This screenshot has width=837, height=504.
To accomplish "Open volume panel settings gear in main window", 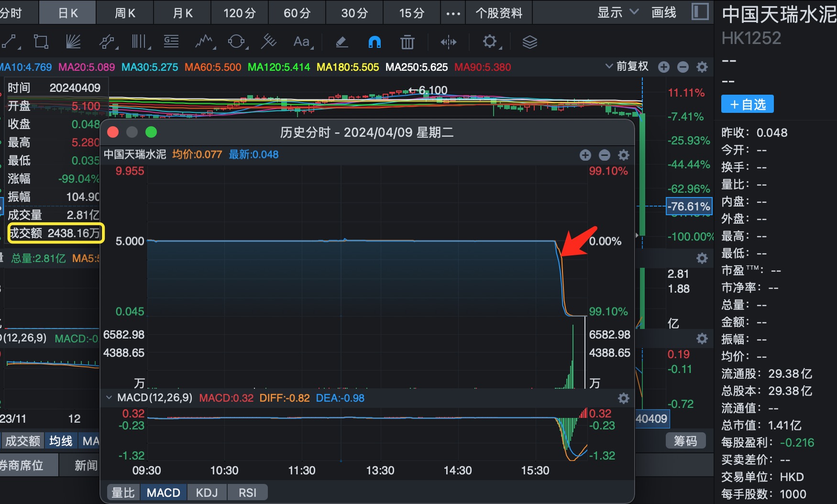I will click(x=702, y=259).
